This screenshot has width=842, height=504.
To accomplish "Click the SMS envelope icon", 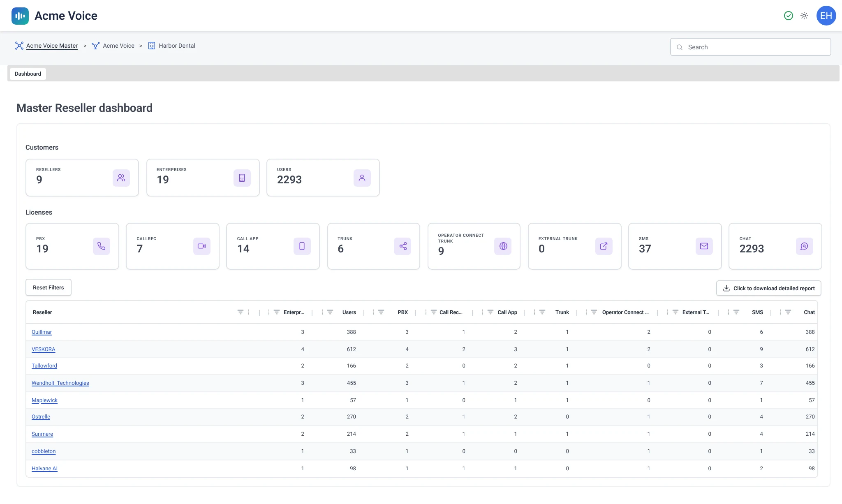I will [704, 246].
